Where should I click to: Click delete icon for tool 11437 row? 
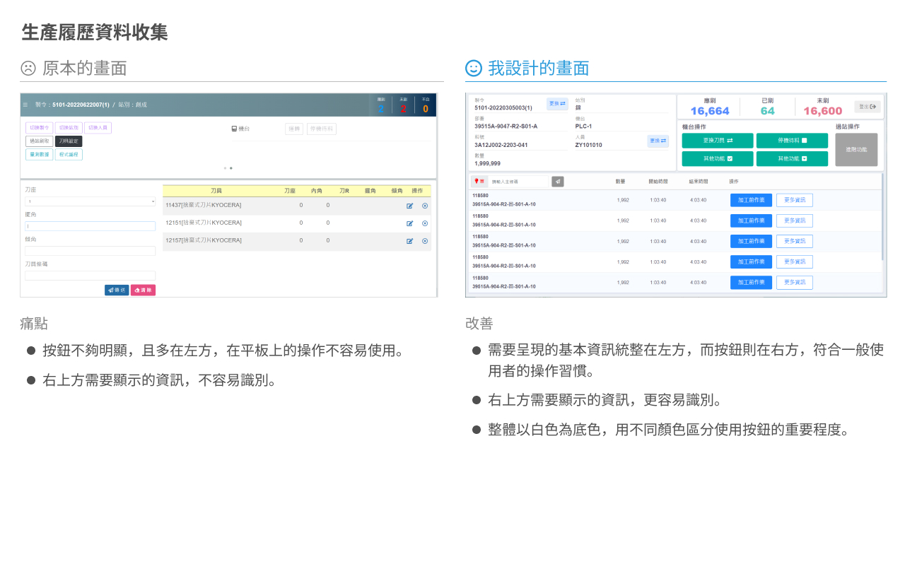[x=425, y=206]
